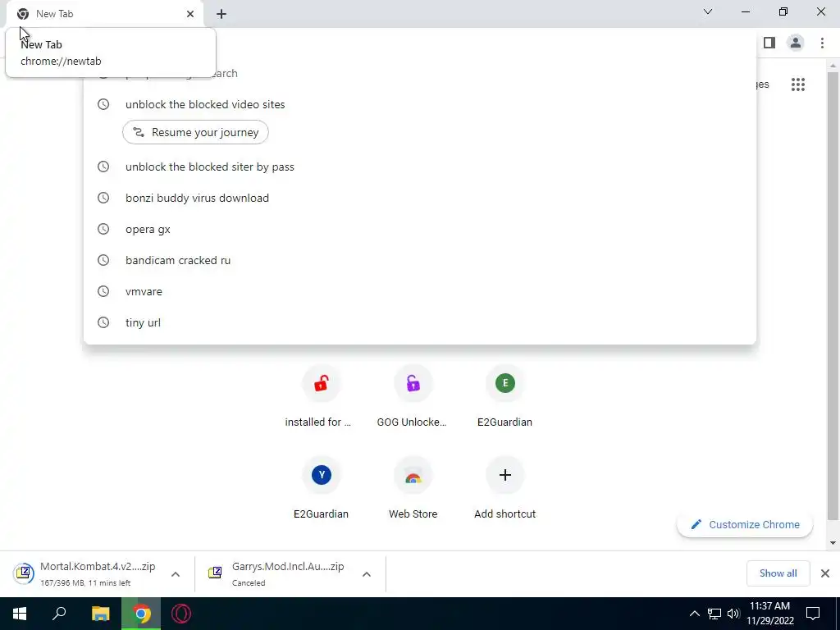The width and height of the screenshot is (840, 630).
Task: Expand options for Garrys.Mod download
Action: (x=367, y=574)
